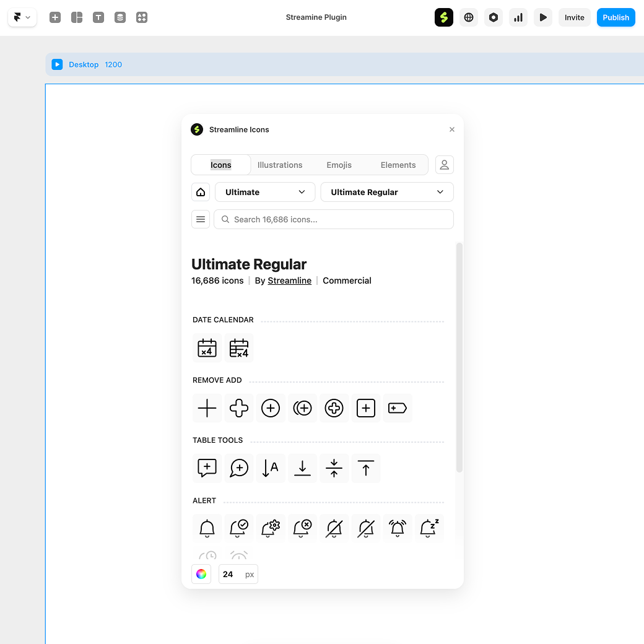Viewport: 644px width, 644px height.
Task: Open the Ultimate family dropdown
Action: click(265, 192)
